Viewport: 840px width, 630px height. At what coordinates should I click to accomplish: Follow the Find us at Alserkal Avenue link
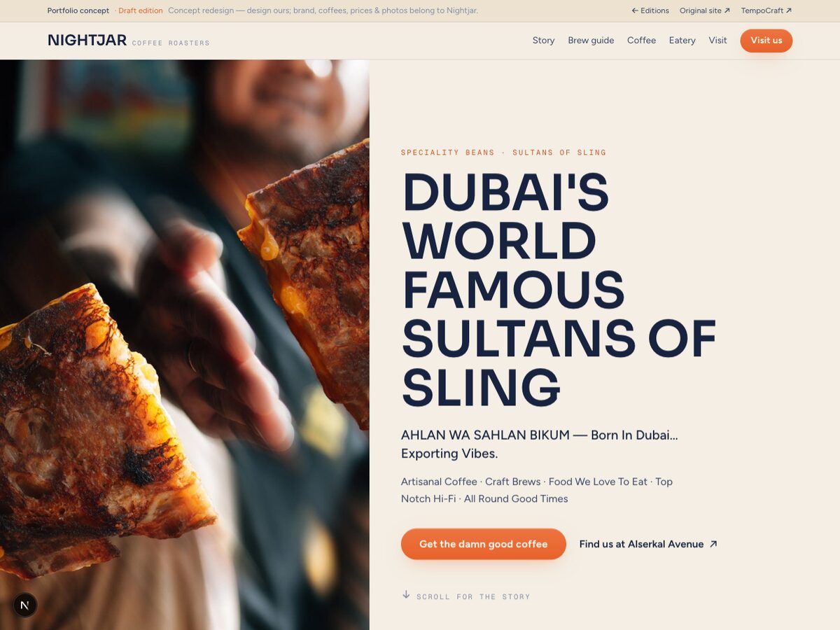[x=648, y=544]
